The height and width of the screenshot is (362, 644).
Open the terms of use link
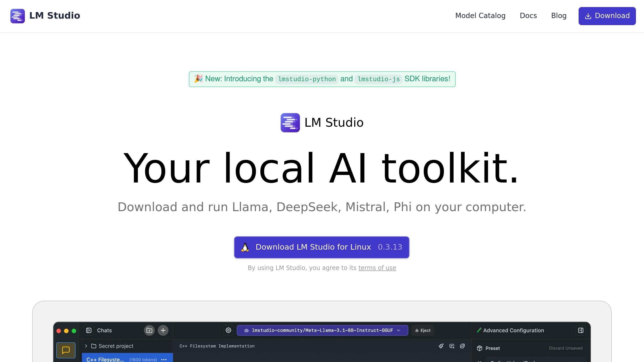(x=377, y=268)
